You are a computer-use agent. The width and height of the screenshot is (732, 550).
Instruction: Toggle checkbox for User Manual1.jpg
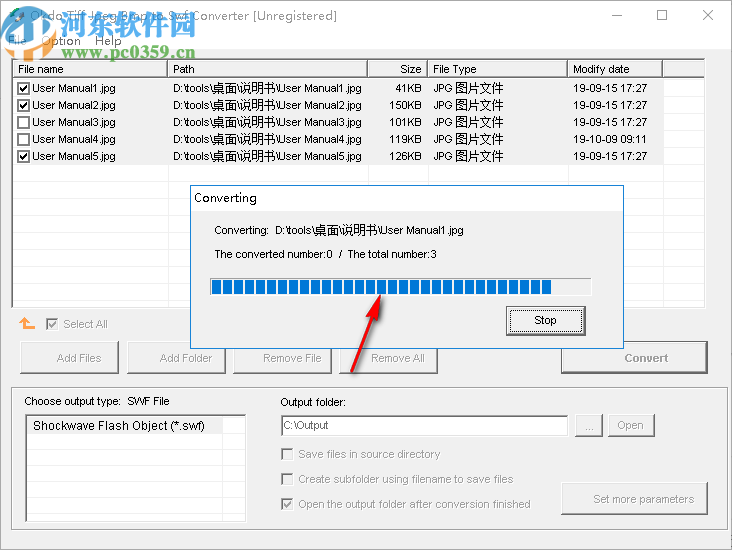(23, 88)
